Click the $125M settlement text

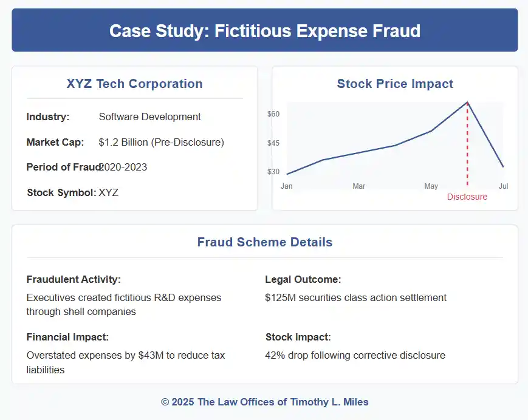pos(355,297)
